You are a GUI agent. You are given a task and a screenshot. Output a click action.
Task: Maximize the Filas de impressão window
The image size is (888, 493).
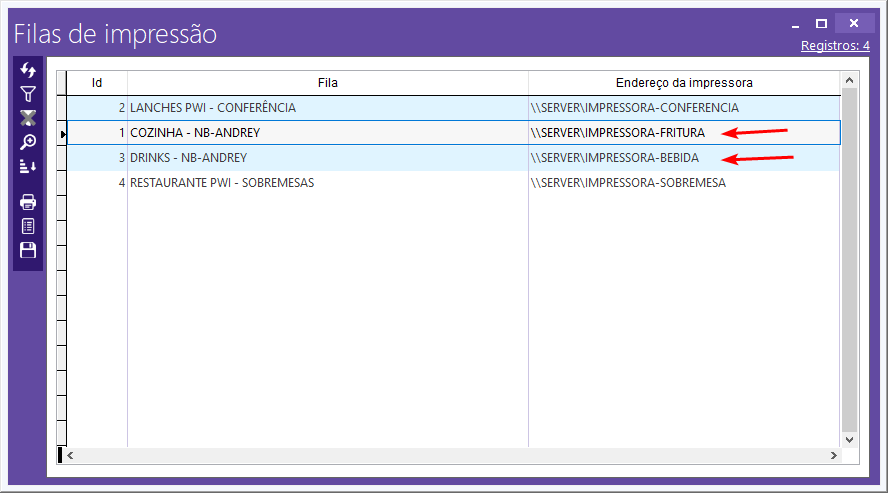pyautogui.click(x=821, y=23)
